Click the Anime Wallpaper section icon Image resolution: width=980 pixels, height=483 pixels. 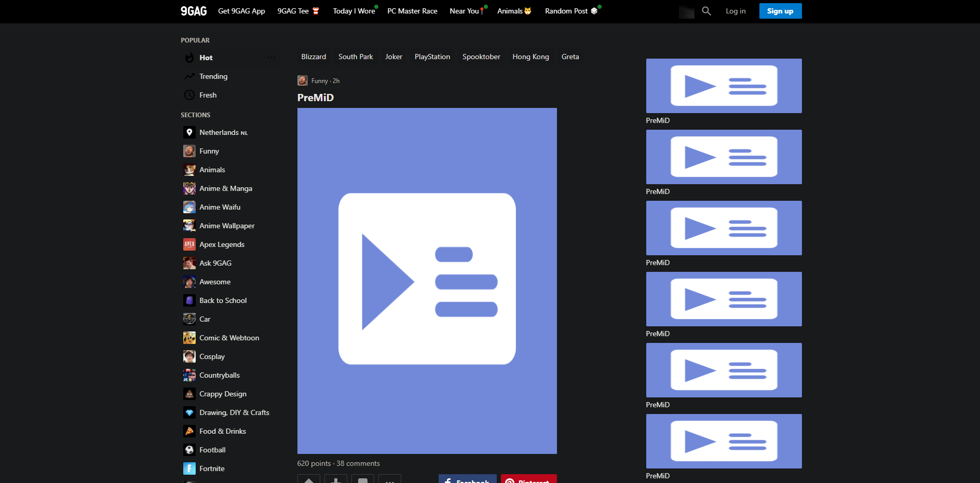coord(189,226)
